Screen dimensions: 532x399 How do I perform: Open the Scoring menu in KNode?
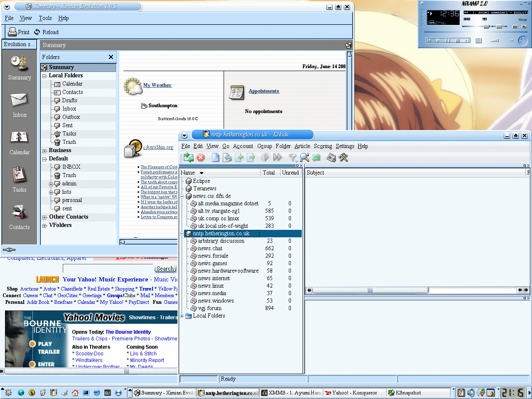[x=323, y=146]
